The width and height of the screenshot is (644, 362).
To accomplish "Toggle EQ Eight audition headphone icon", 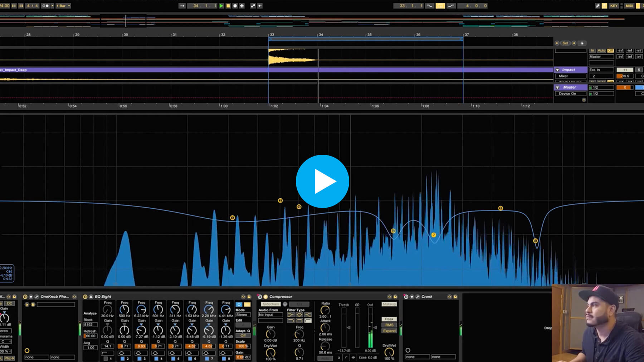I will coord(239,304).
